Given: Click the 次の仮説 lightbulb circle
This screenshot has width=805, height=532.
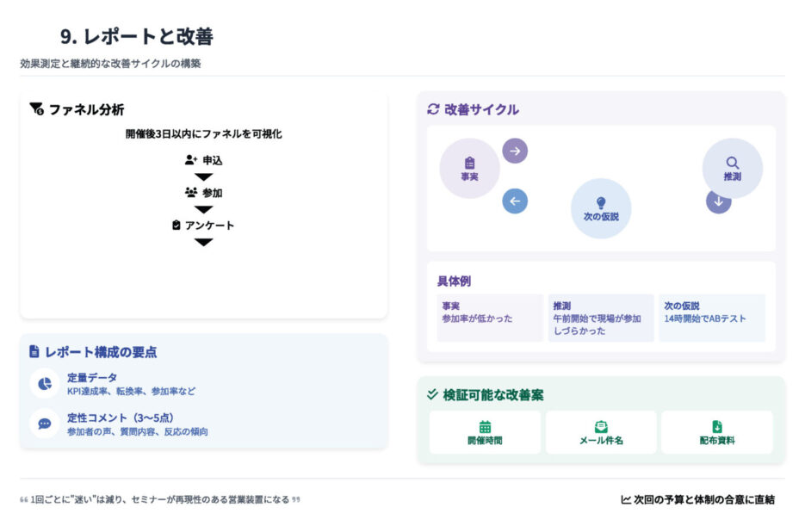Looking at the screenshot, I should 601,208.
